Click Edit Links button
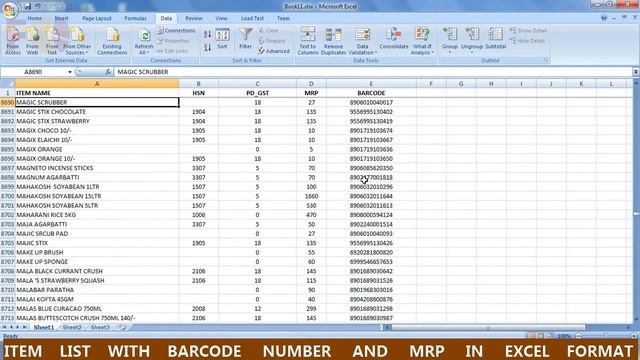Screen dimensions: 640x360 click(x=172, y=51)
